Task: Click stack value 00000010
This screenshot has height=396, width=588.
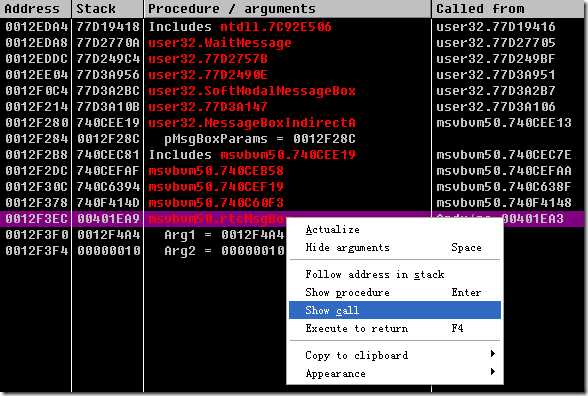Action: [x=108, y=251]
